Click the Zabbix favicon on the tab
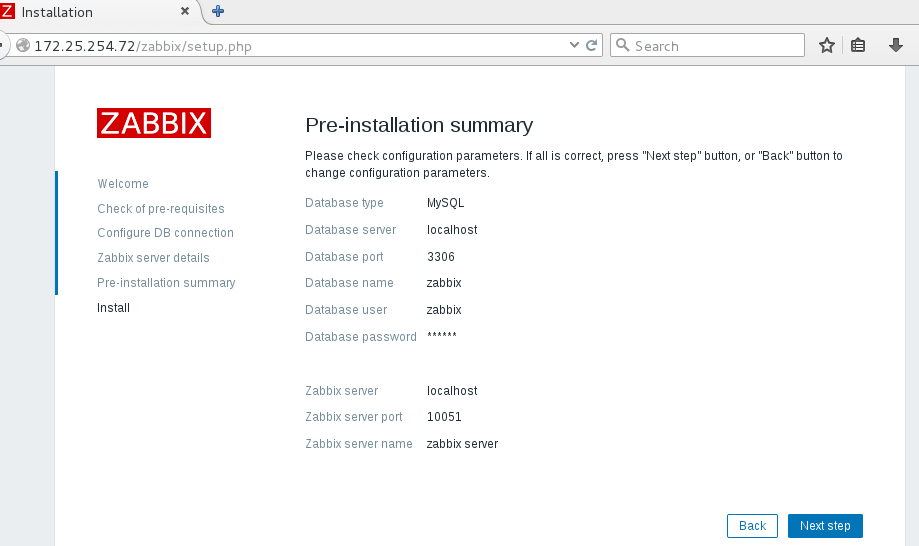Image resolution: width=919 pixels, height=546 pixels. point(7,11)
